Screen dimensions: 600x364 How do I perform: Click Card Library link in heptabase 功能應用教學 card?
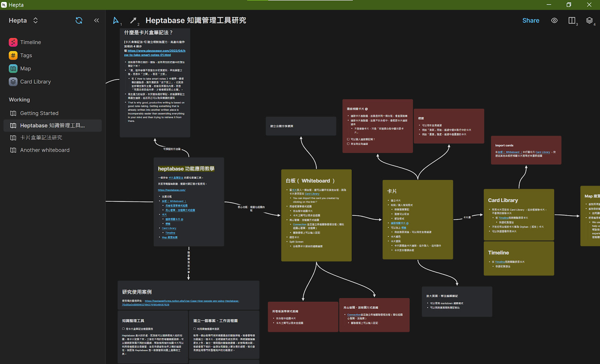[x=169, y=228]
